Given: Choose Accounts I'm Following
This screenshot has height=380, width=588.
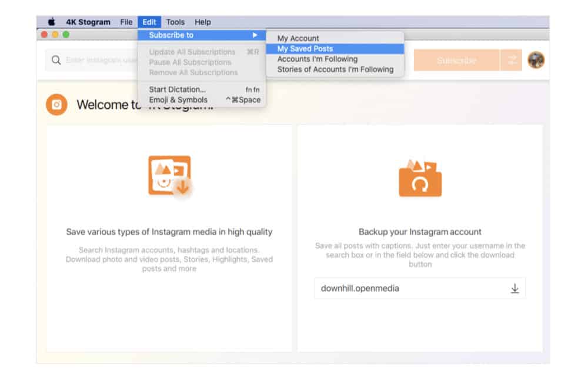Looking at the screenshot, I should click(x=335, y=59).
